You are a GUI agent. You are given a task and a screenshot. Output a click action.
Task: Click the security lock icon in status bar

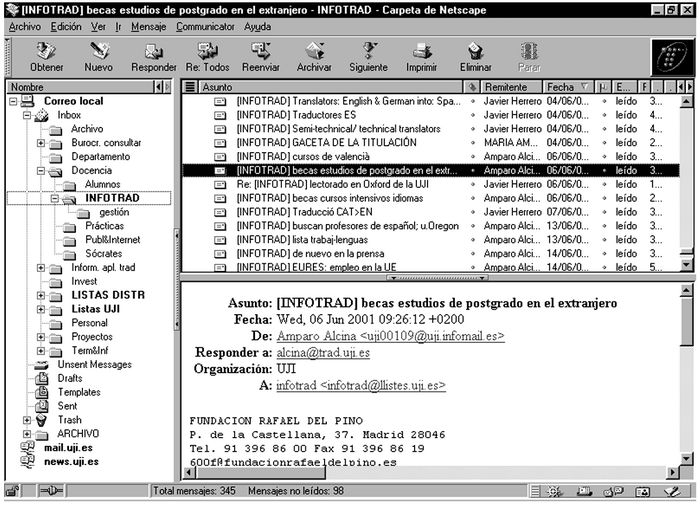tap(12, 491)
